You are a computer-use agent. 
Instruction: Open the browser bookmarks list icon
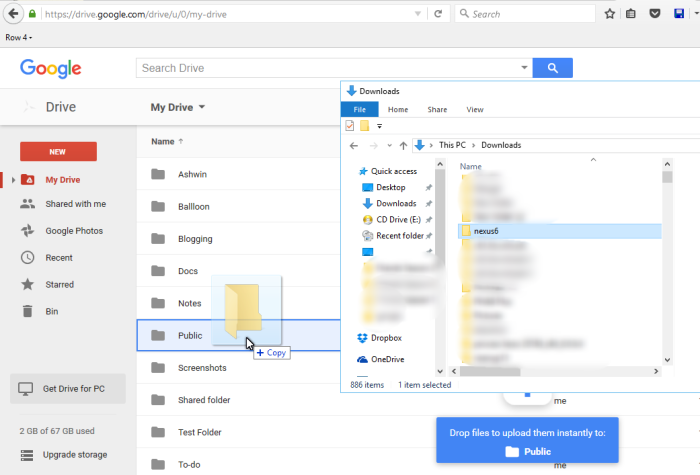point(630,14)
